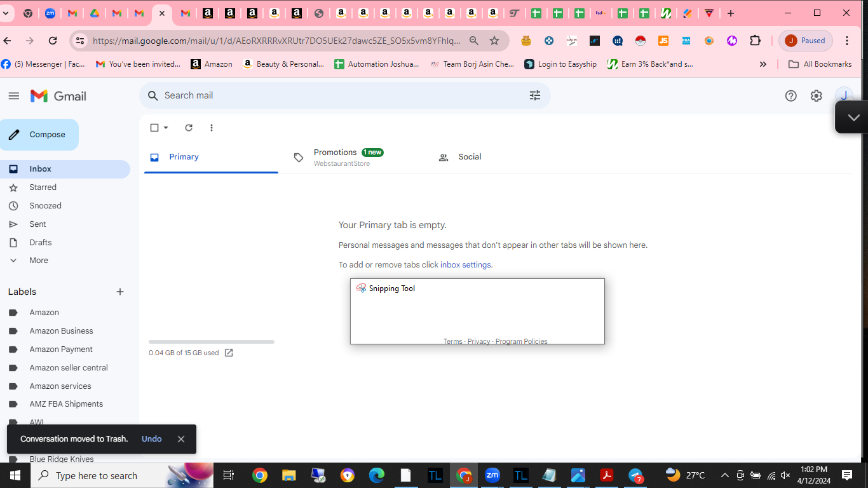Show hidden system tray icons
The height and width of the screenshot is (488, 868).
[x=724, y=475]
